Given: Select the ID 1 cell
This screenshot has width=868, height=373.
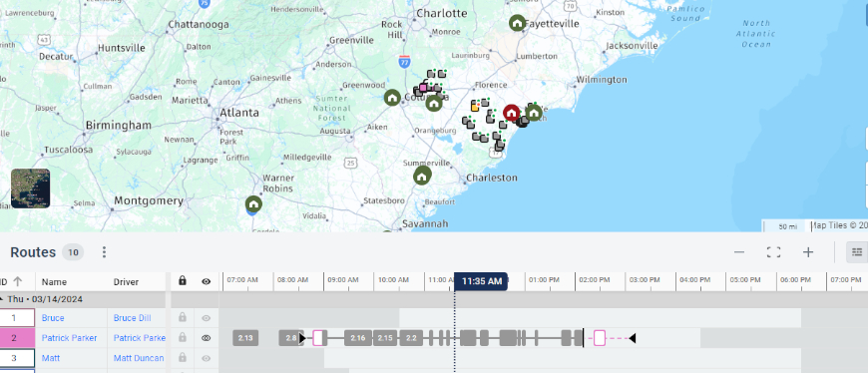Looking at the screenshot, I should 17,318.
